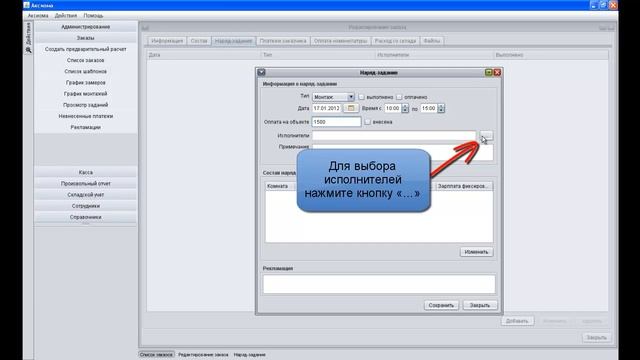The height and width of the screenshot is (360, 640).
Task: Click the Дата column header in the background table
Action: pyautogui.click(x=204, y=55)
